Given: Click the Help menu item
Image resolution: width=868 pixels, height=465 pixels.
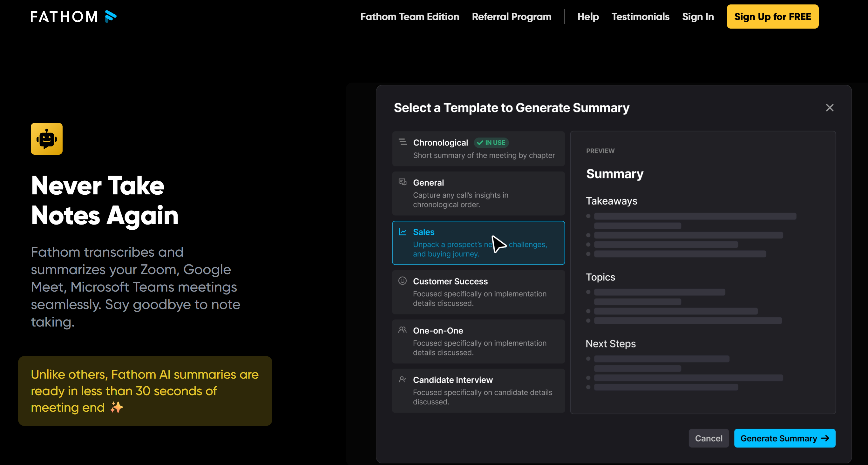Looking at the screenshot, I should 588,17.
